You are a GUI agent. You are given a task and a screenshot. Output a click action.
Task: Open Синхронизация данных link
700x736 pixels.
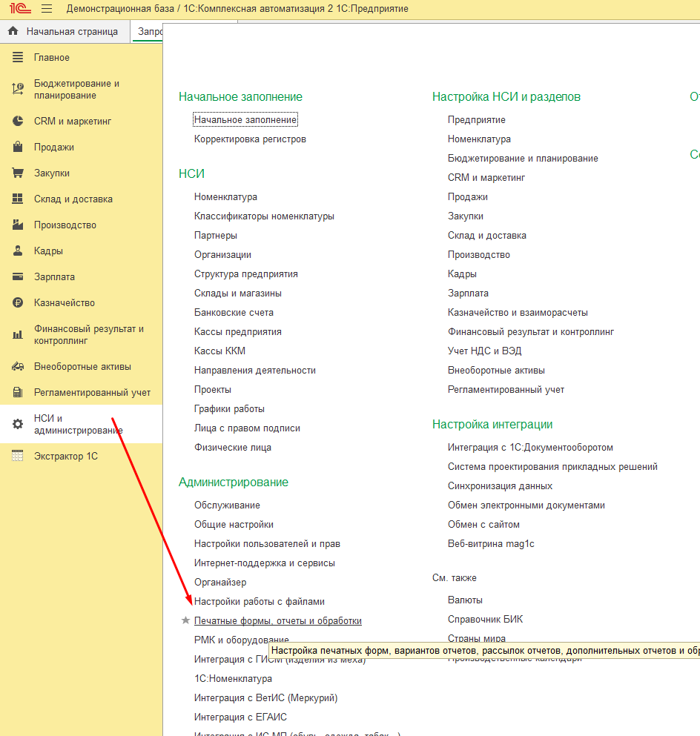(x=500, y=486)
